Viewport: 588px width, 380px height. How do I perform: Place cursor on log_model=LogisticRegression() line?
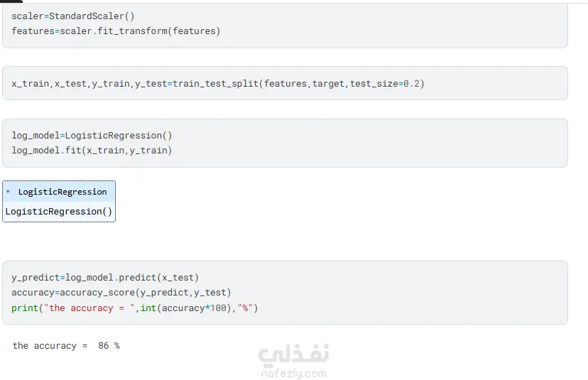(92, 135)
